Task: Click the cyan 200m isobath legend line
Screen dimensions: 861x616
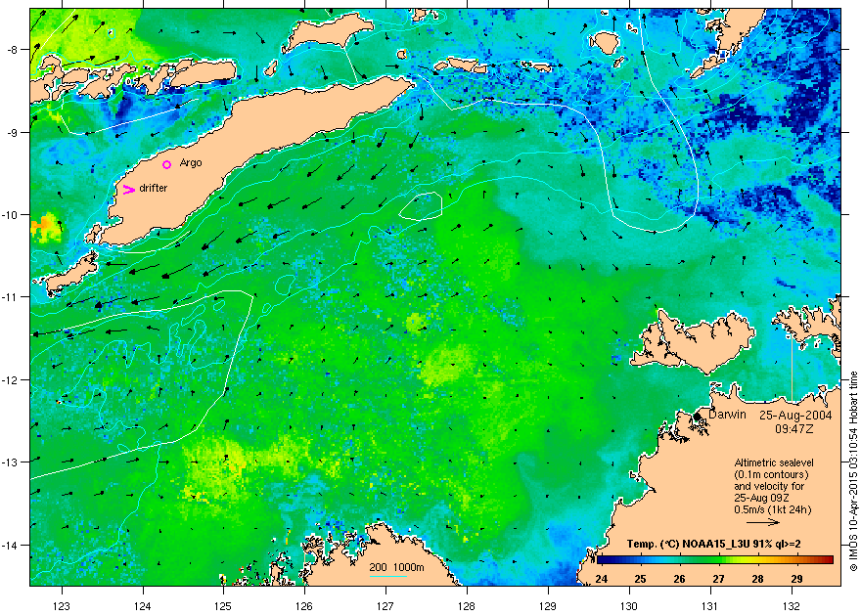Action: [388, 576]
